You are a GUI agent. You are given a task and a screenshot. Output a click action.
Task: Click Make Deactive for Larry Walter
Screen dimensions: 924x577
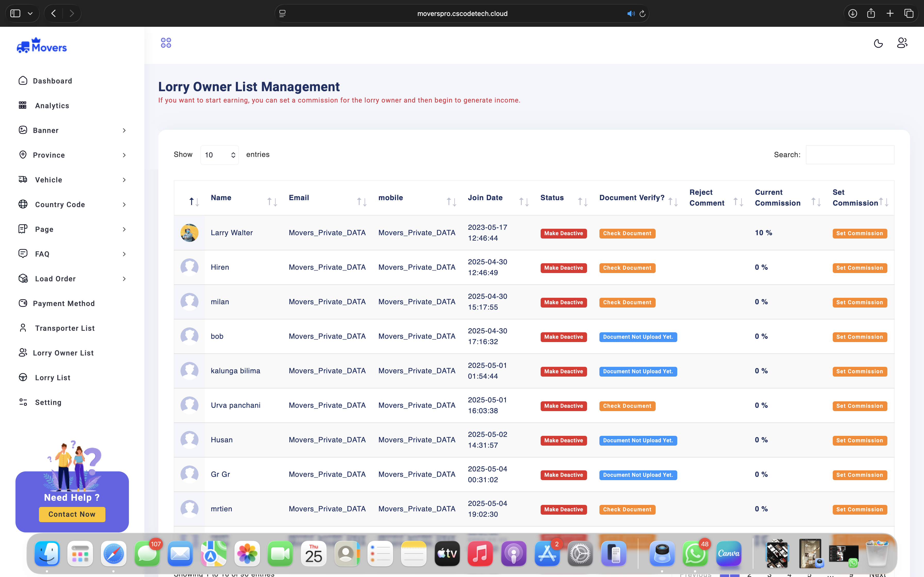[x=563, y=233]
